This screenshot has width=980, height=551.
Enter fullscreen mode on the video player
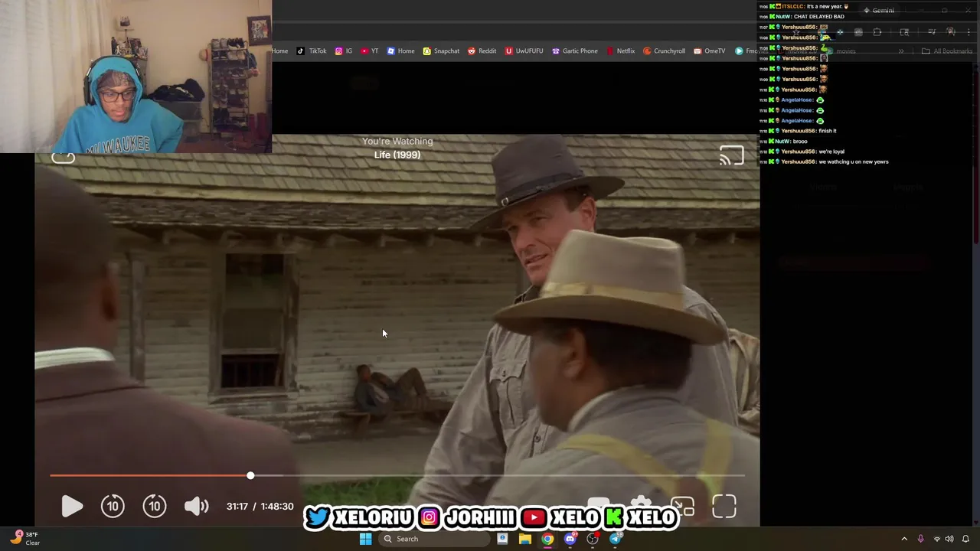pos(724,507)
